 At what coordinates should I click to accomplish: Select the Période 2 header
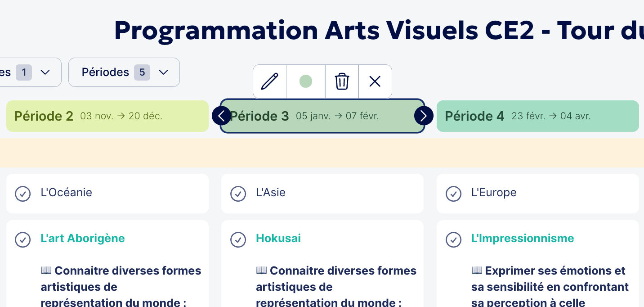pyautogui.click(x=107, y=116)
